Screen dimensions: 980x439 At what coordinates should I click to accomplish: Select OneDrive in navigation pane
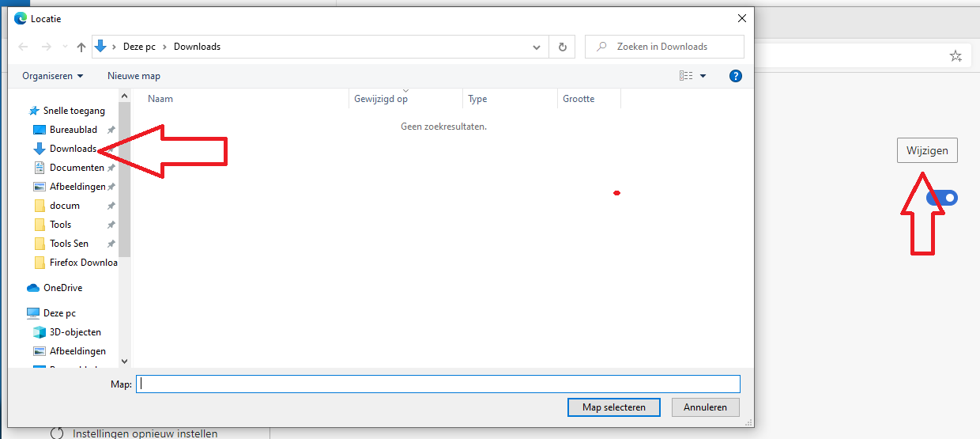point(62,288)
